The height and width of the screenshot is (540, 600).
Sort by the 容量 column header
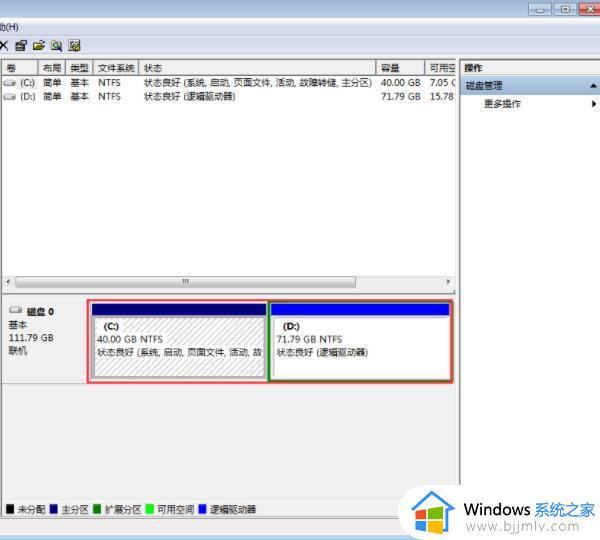pos(400,68)
